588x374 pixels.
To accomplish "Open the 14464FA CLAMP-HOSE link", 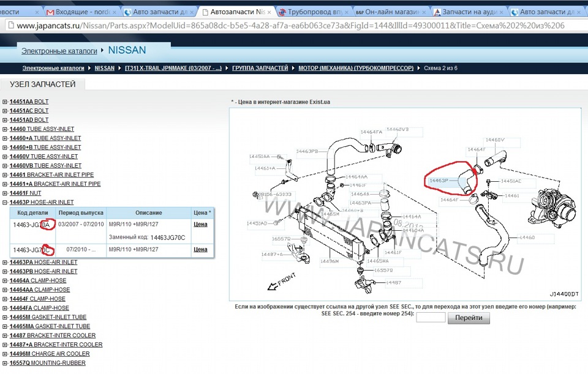I will coord(39,308).
